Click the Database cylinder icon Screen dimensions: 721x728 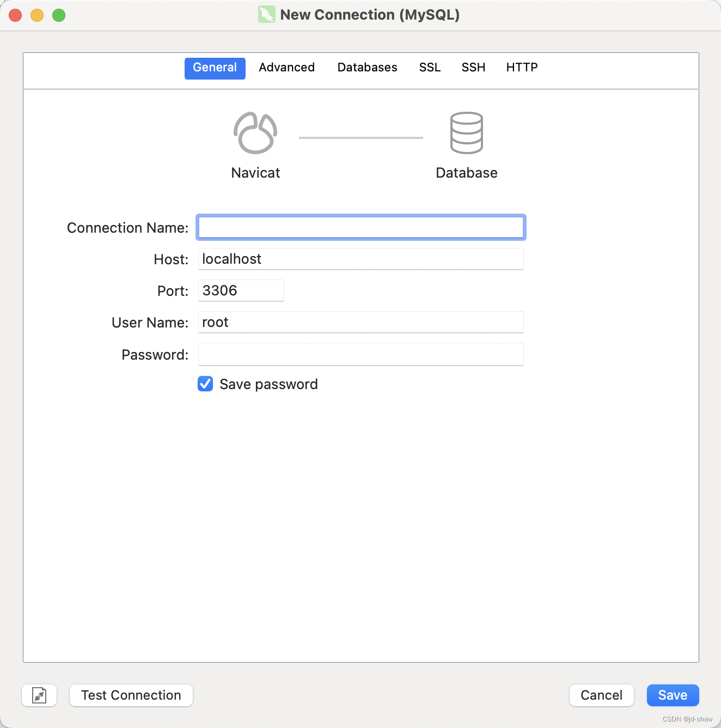[x=467, y=133]
